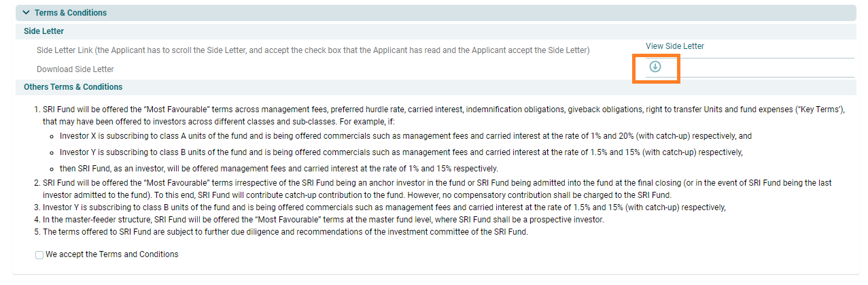Click the Download Side Letter icon

pyautogui.click(x=655, y=67)
